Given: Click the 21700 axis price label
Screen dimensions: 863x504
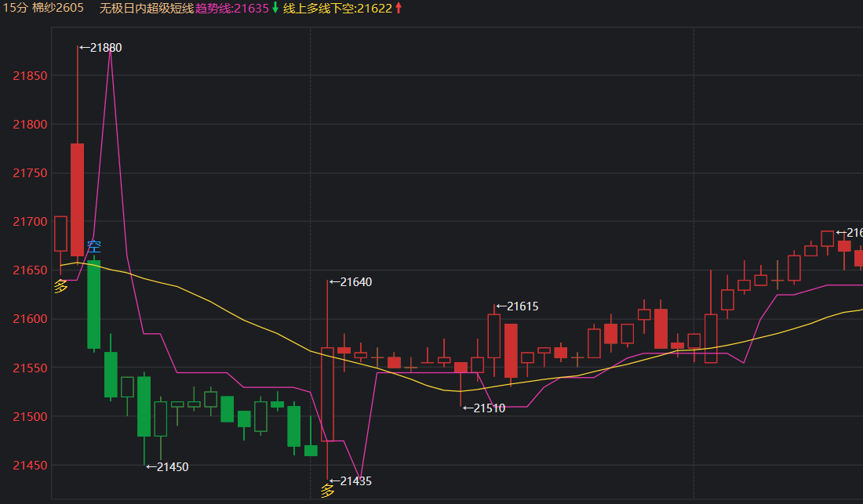Looking at the screenshot, I should [31, 222].
